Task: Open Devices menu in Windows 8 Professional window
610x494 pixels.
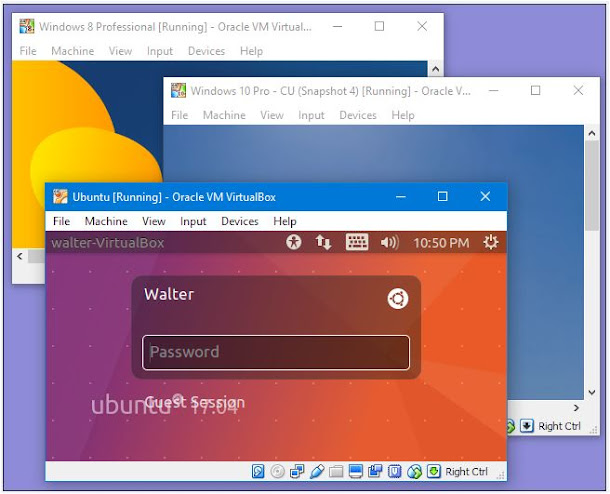Action: pos(206,51)
